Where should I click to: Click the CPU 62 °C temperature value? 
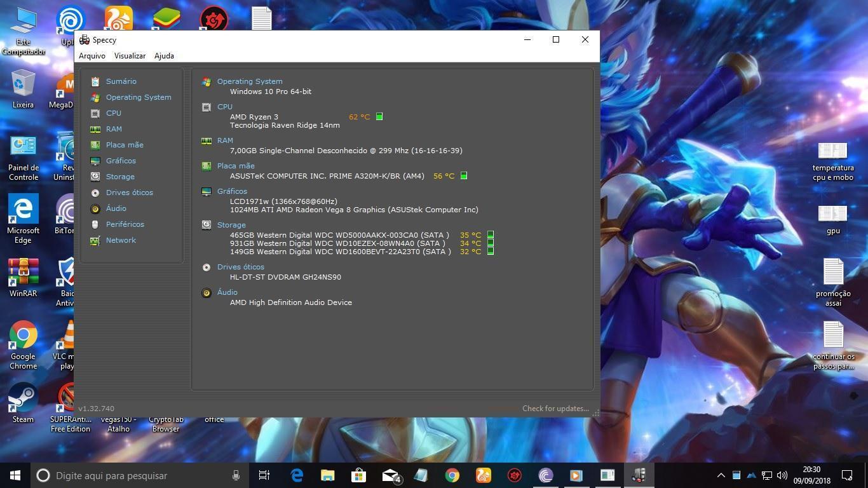[359, 117]
